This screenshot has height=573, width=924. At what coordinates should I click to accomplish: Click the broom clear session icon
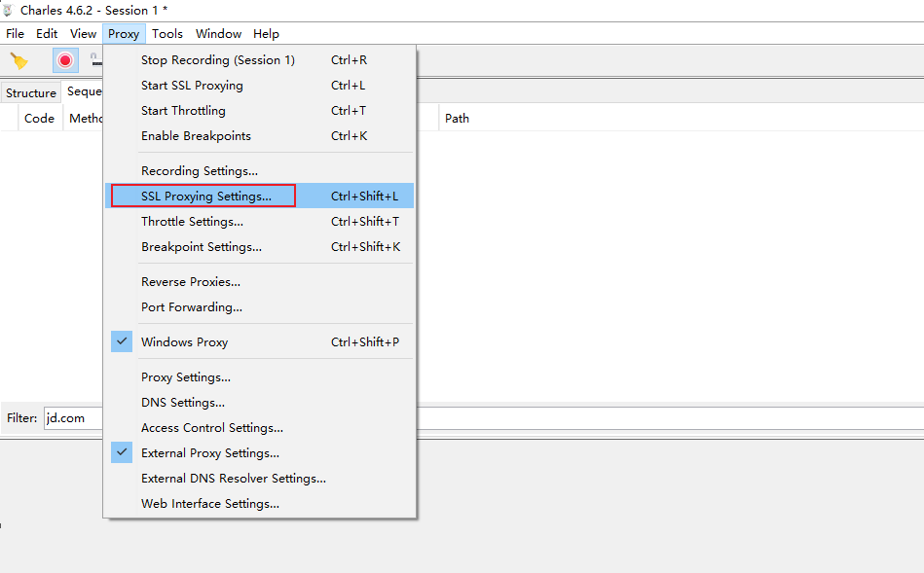point(18,60)
